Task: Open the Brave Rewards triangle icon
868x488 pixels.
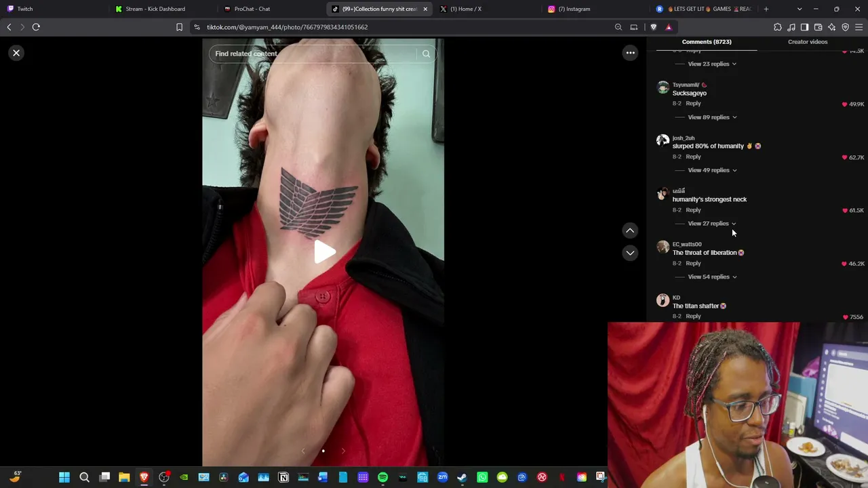Action: [669, 27]
